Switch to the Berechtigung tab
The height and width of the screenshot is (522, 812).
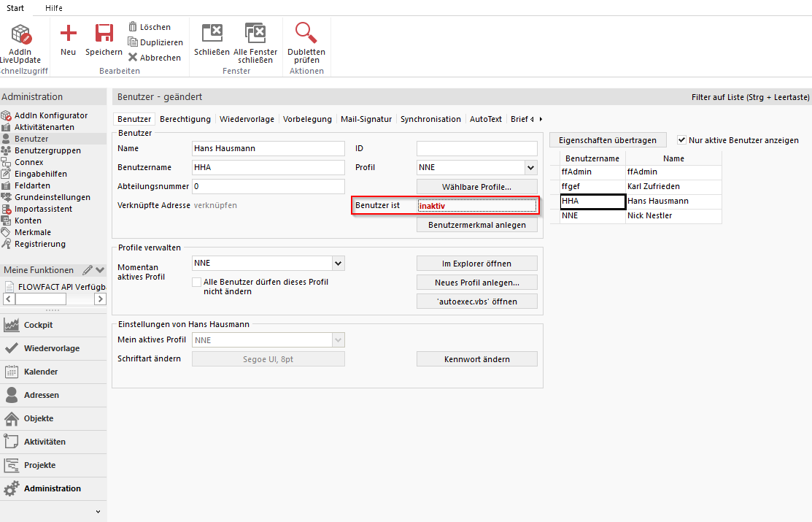(x=185, y=119)
